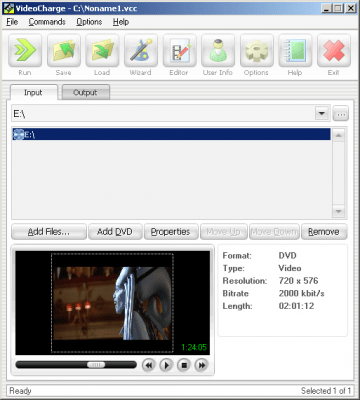Click the browse ellipsis button
This screenshot has height=400, width=360.
point(340,114)
